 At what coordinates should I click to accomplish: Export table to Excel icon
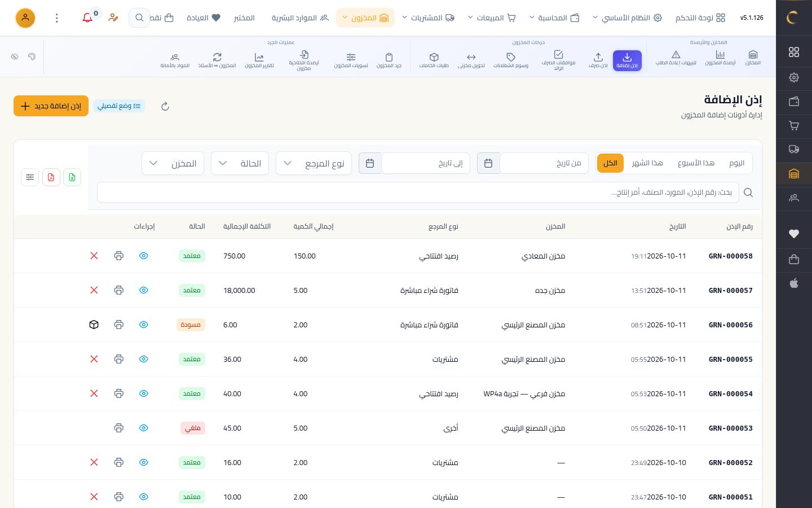72,177
